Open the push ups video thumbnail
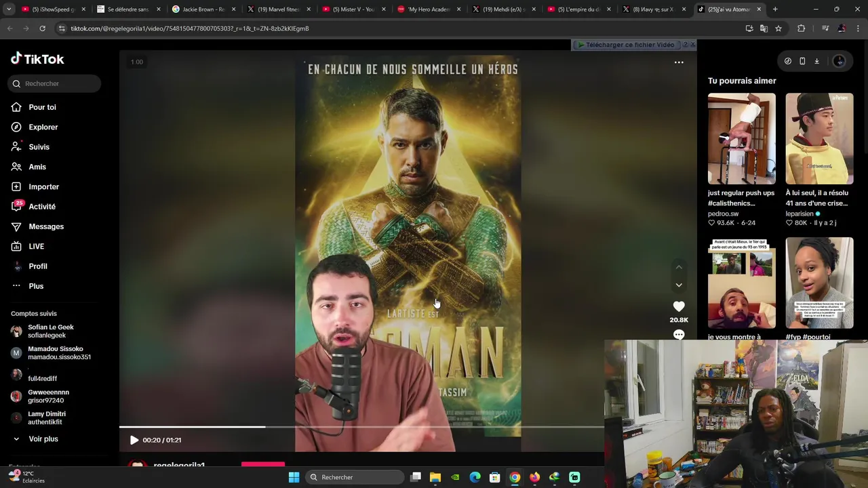 click(742, 139)
